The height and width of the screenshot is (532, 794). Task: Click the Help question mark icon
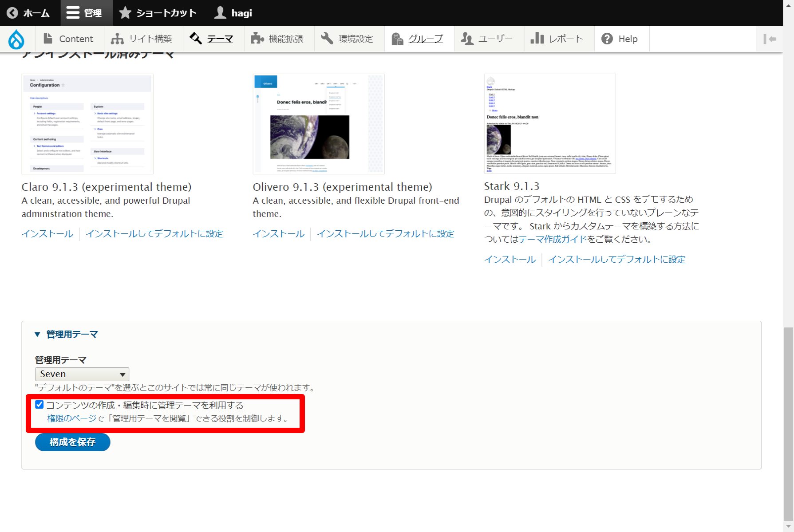pyautogui.click(x=607, y=39)
